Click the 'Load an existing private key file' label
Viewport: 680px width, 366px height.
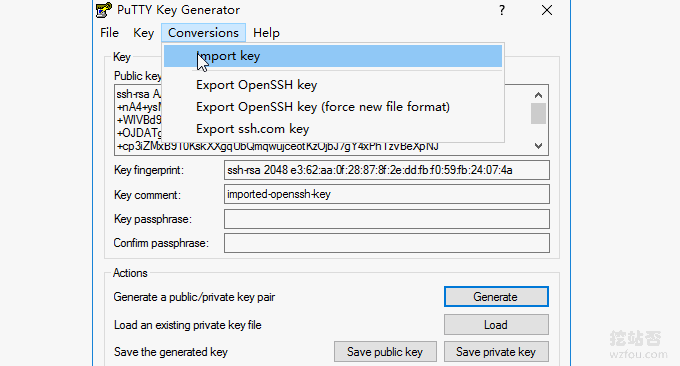click(x=188, y=325)
